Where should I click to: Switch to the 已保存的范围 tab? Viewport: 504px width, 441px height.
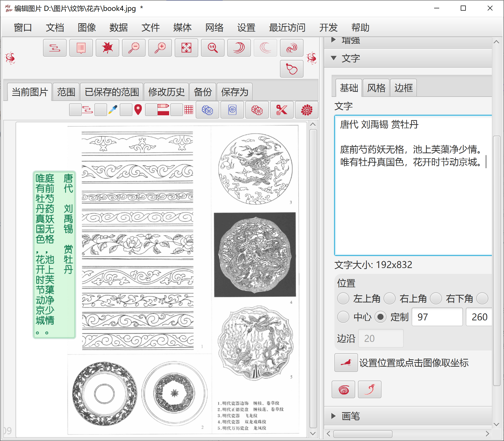112,92
